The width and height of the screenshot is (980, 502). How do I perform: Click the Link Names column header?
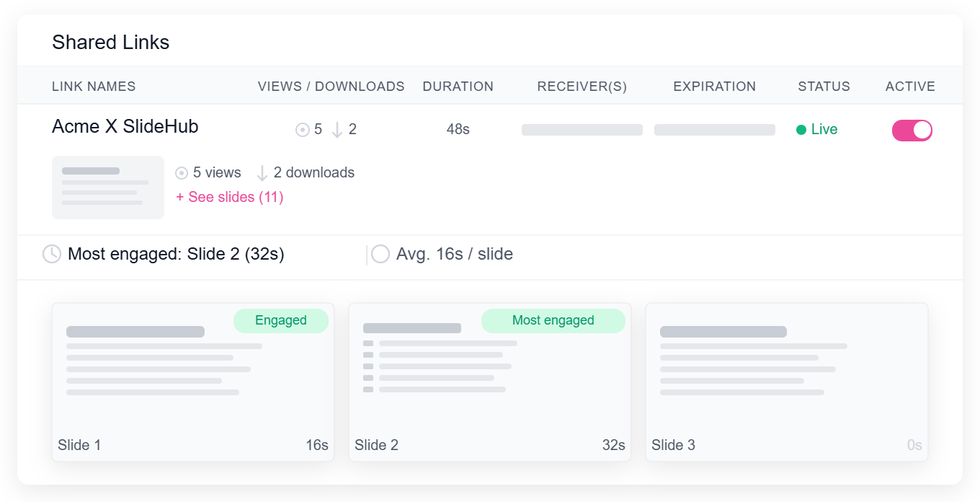94,87
